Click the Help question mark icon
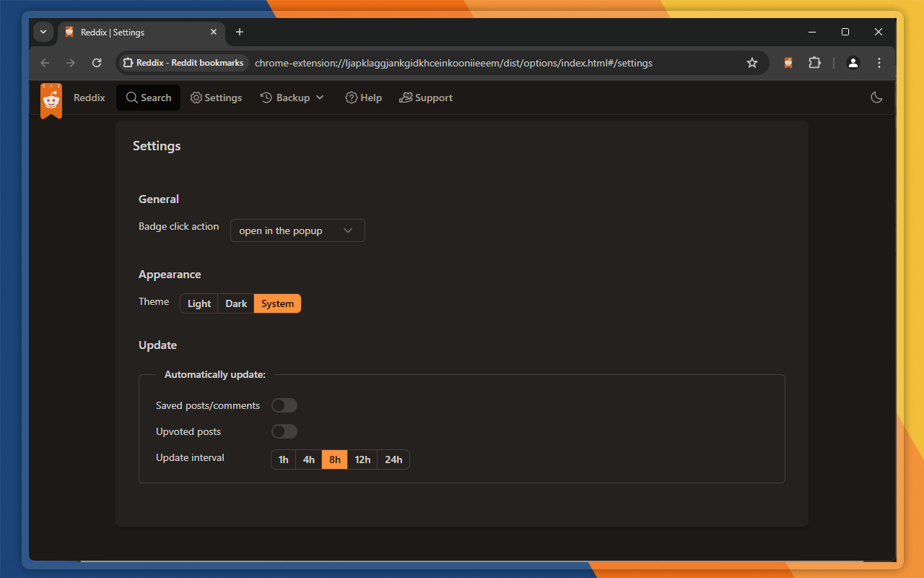The image size is (924, 578). pyautogui.click(x=351, y=98)
